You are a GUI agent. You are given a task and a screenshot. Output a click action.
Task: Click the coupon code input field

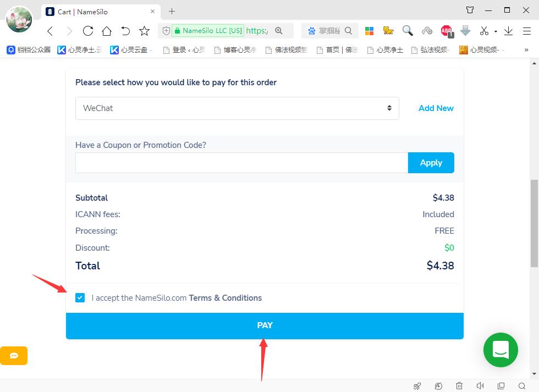point(241,163)
